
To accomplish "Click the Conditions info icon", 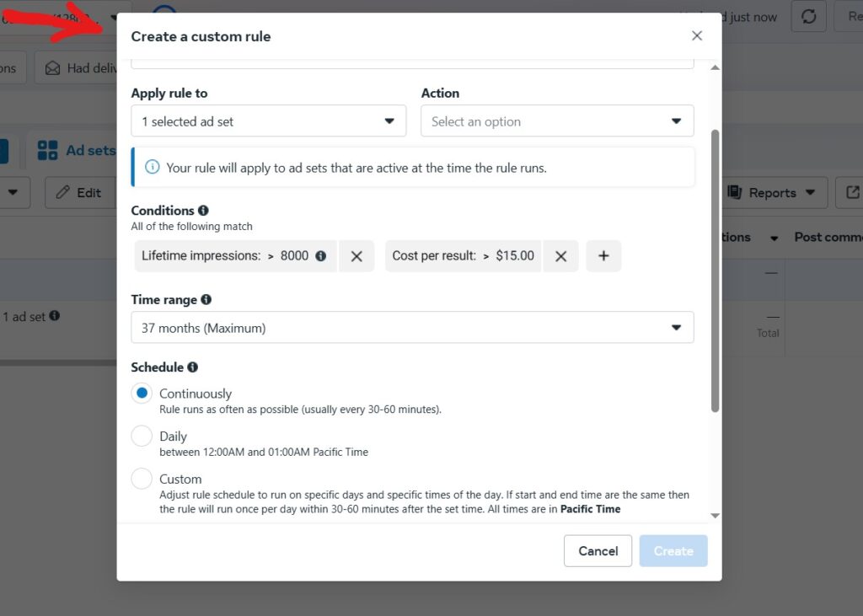I will 203,211.
